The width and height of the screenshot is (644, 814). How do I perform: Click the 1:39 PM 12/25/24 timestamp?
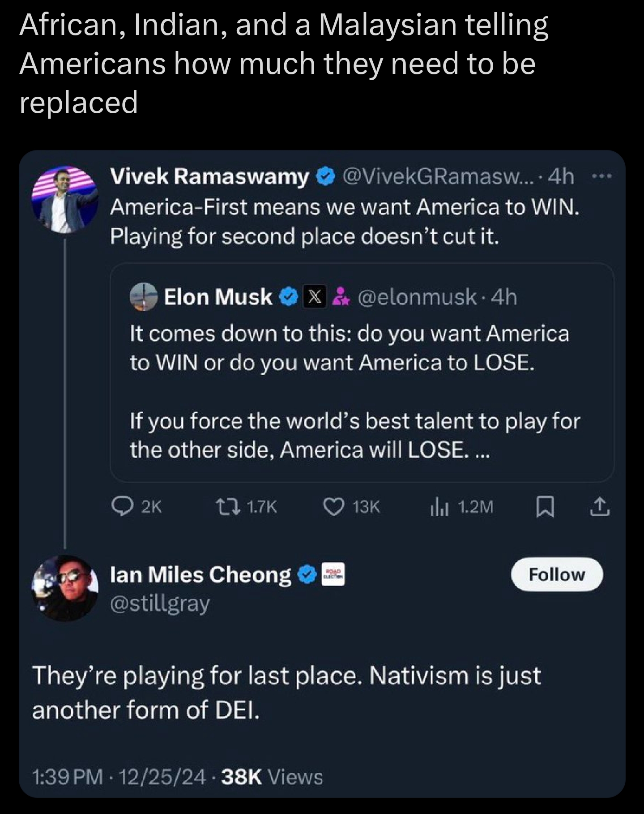[119, 777]
